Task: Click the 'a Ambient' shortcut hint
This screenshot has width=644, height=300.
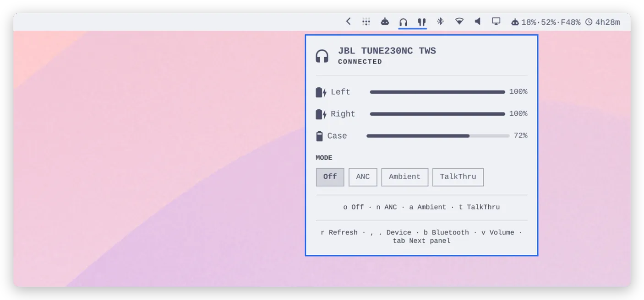Action: (x=428, y=207)
